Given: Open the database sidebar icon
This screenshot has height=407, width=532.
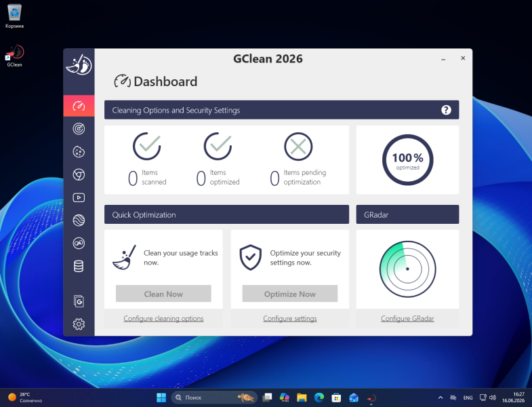Looking at the screenshot, I should coord(79,266).
